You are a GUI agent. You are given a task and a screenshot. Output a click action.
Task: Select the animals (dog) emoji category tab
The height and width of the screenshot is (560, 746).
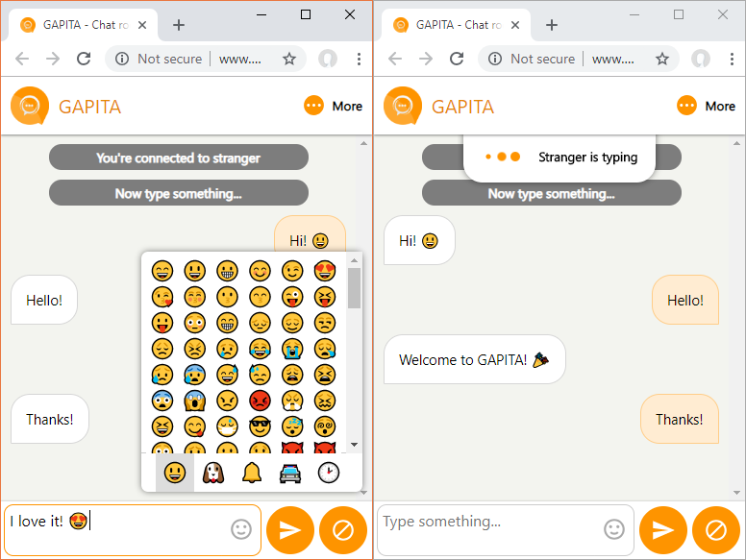coord(213,473)
